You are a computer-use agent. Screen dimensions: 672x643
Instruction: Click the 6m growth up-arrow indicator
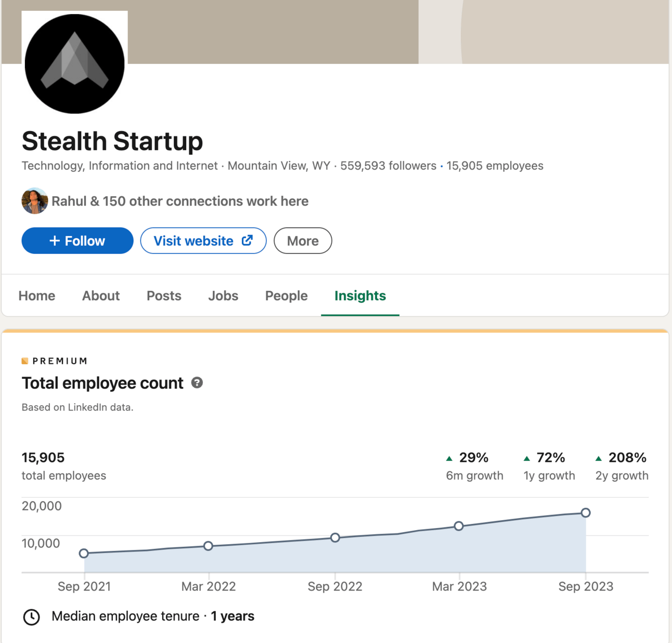click(449, 458)
